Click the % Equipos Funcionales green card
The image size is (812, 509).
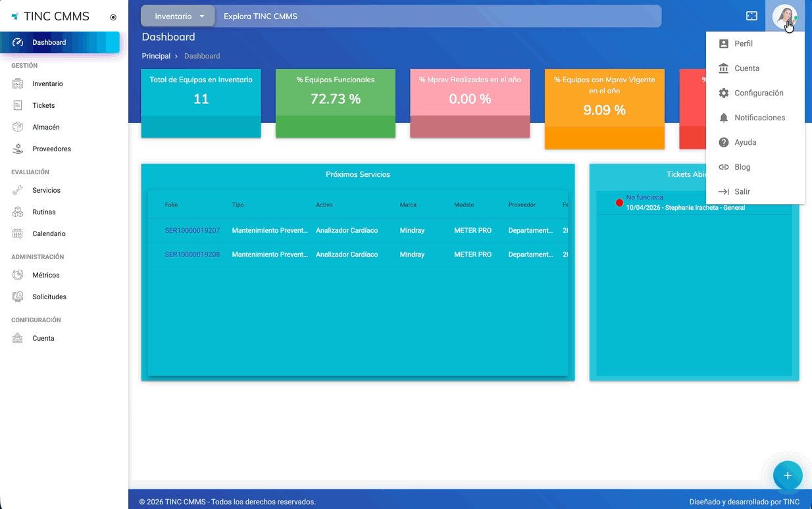(335, 103)
